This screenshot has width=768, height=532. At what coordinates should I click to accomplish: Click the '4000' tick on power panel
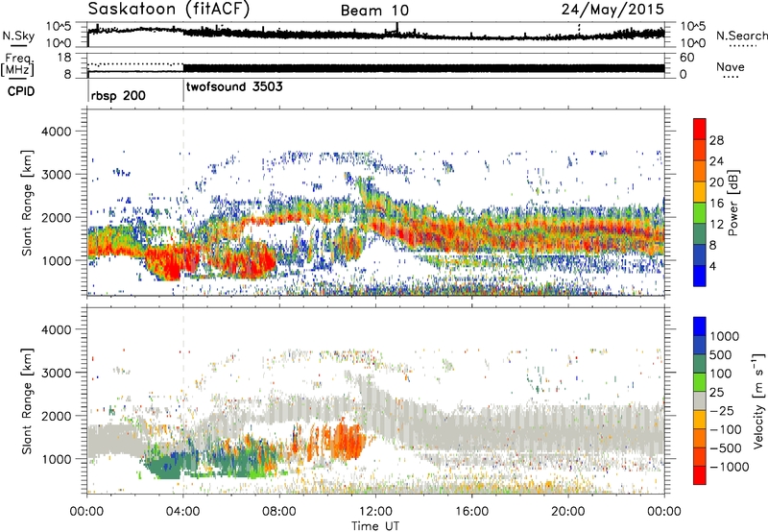point(56,132)
